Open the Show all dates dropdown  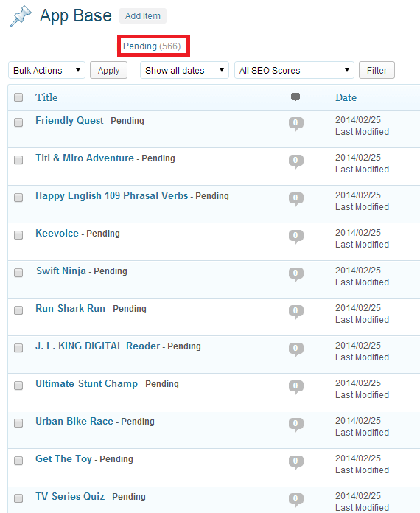tap(184, 70)
